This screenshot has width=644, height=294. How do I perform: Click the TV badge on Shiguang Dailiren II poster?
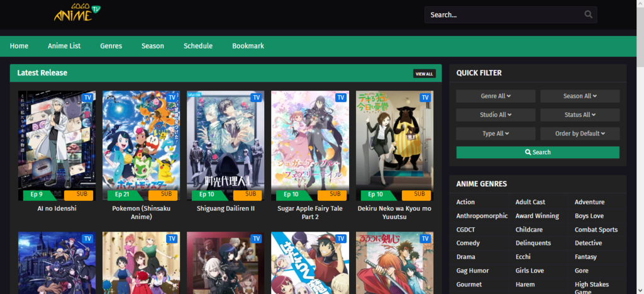pos(257,98)
